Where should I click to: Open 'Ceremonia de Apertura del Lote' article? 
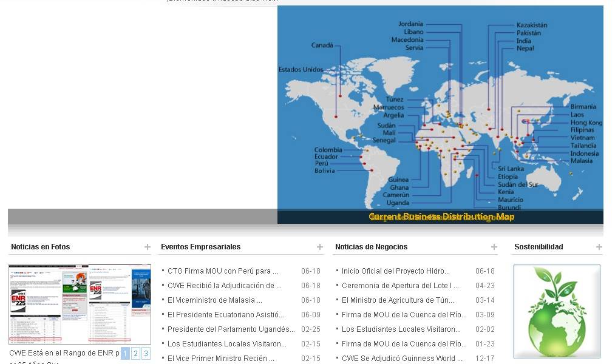click(399, 286)
